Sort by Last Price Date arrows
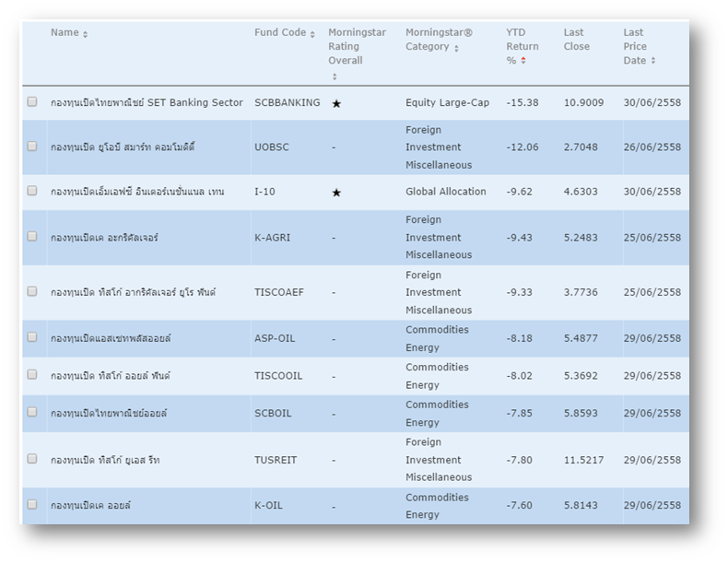This screenshot has width=728, height=563. (x=653, y=61)
